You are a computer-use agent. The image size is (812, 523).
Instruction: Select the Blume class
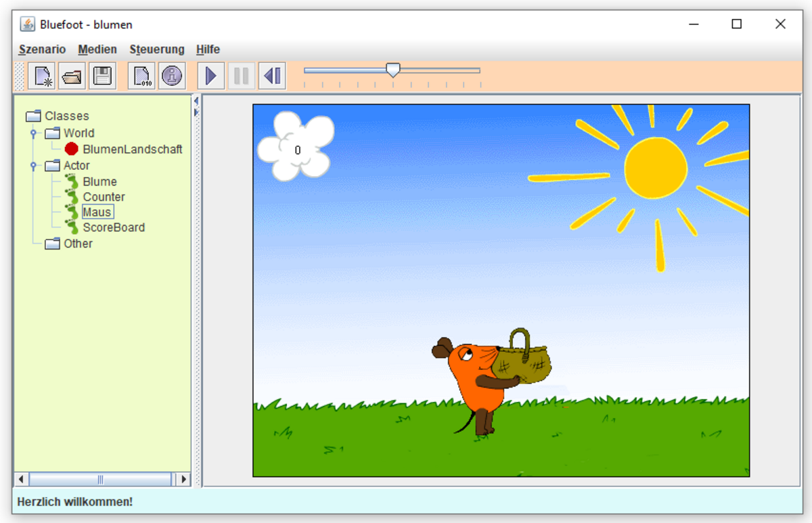point(99,181)
